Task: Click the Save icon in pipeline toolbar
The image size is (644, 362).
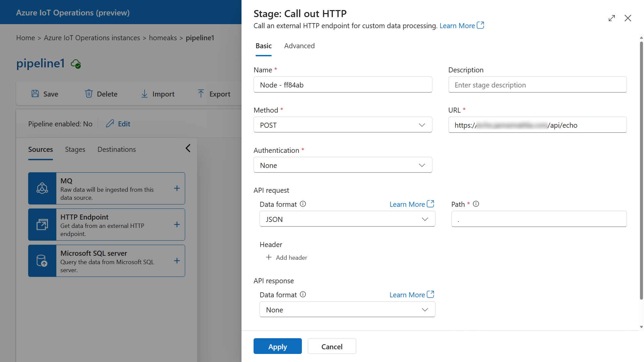Action: [x=35, y=94]
